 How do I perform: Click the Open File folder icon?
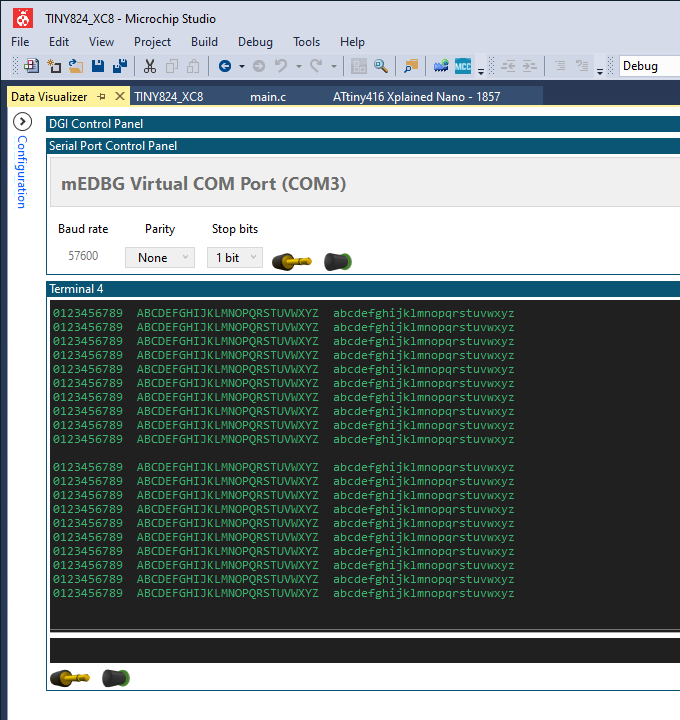(x=76, y=66)
